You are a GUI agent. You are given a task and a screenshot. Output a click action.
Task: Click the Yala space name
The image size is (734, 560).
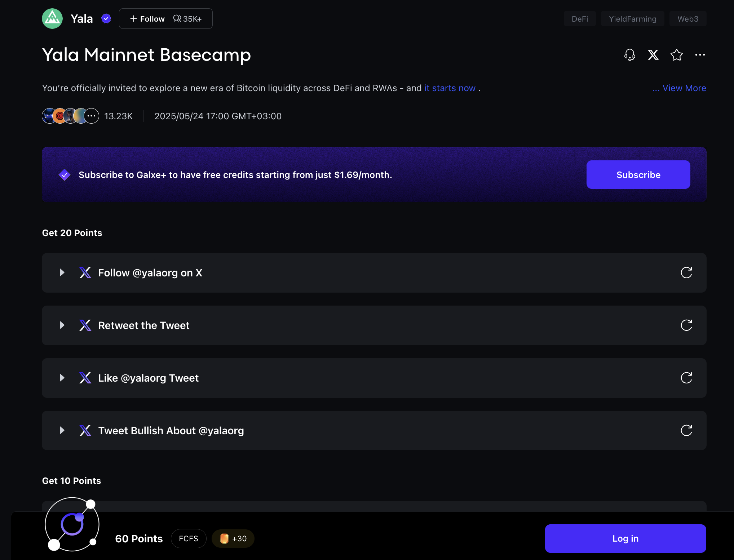82,19
